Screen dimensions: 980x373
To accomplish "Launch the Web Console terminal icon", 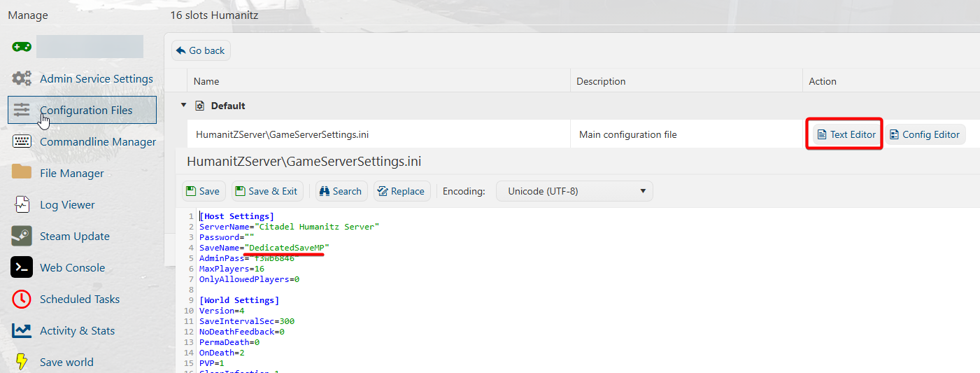I will (x=22, y=267).
